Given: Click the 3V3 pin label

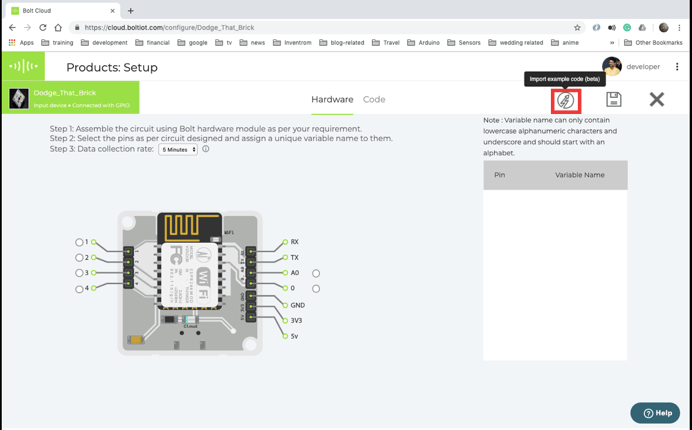Looking at the screenshot, I should tap(296, 321).
